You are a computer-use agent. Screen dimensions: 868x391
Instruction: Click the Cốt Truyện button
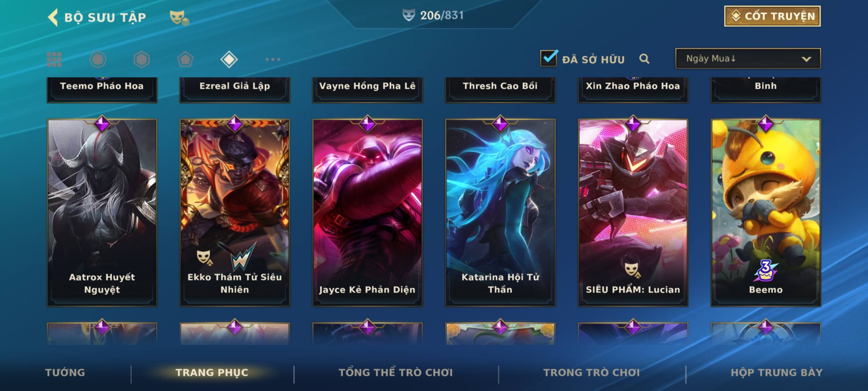tap(773, 16)
